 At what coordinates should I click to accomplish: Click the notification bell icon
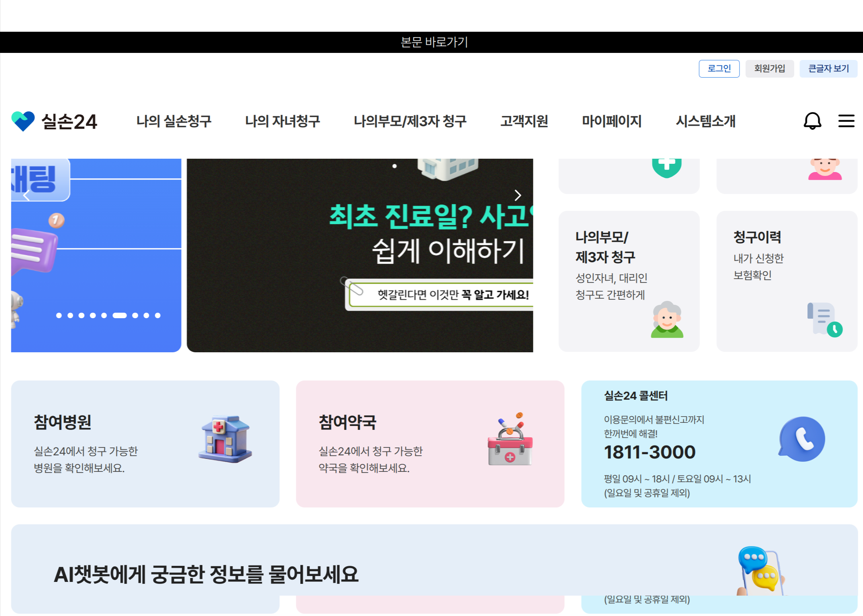812,121
